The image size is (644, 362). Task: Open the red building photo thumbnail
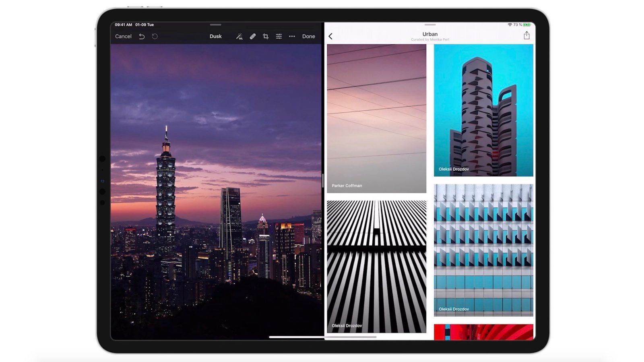click(483, 332)
